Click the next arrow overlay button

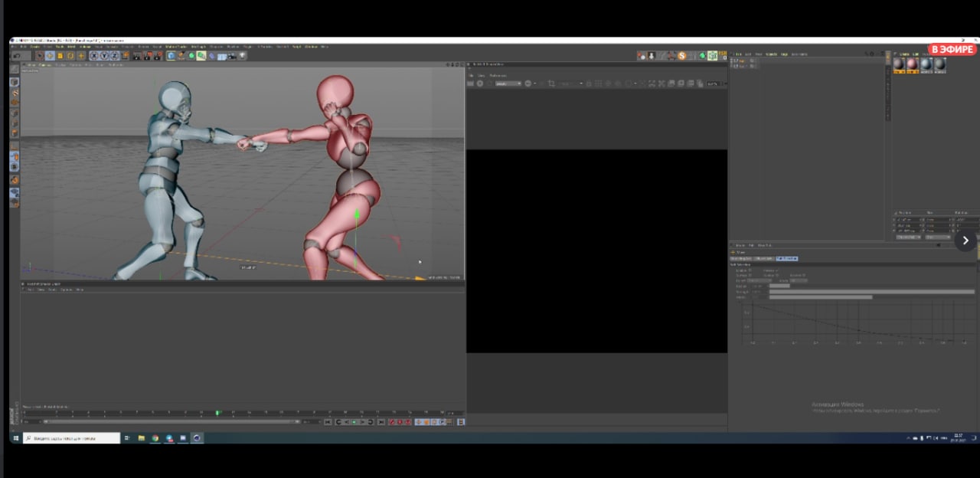tap(965, 241)
